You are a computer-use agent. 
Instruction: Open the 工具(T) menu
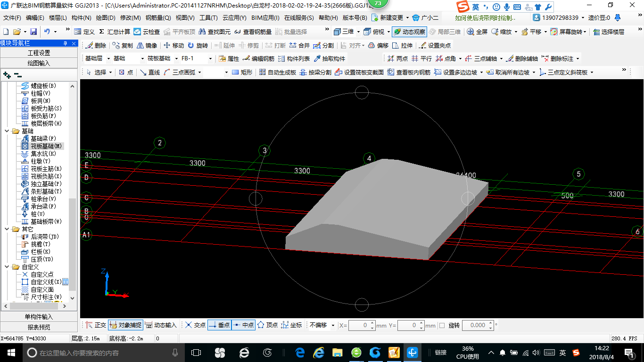(208, 18)
